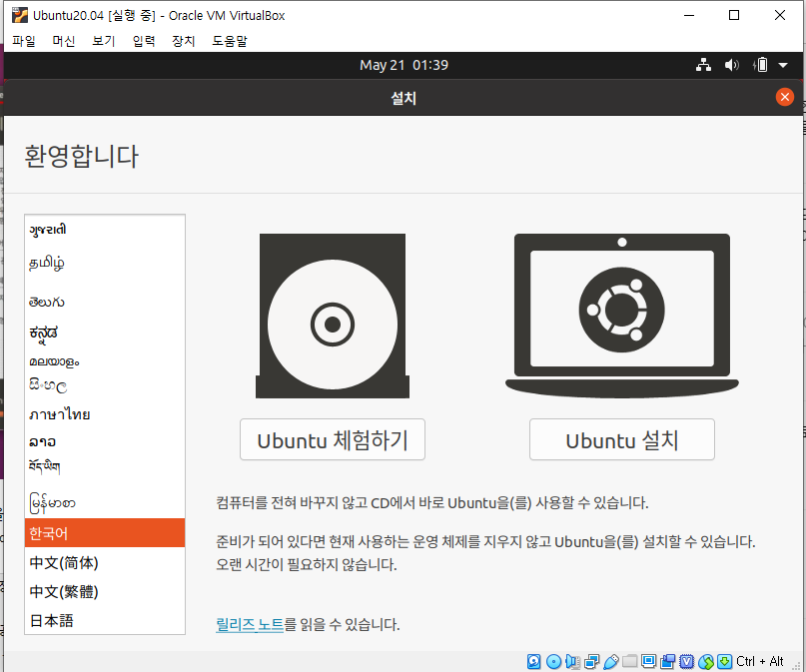The width and height of the screenshot is (806, 672).
Task: Click the Ubuntu network icon in top bar
Action: 704,65
